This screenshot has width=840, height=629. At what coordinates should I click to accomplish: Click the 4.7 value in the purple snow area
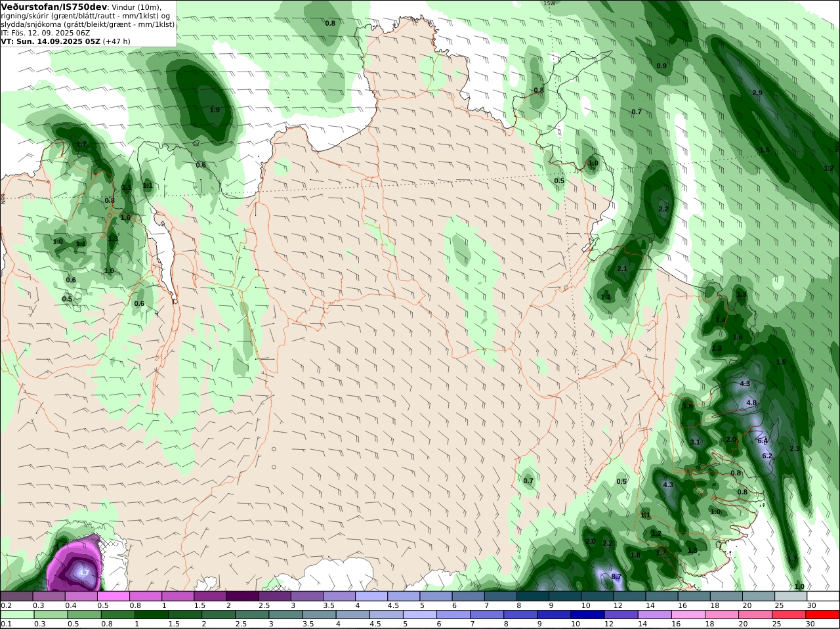tap(83, 573)
